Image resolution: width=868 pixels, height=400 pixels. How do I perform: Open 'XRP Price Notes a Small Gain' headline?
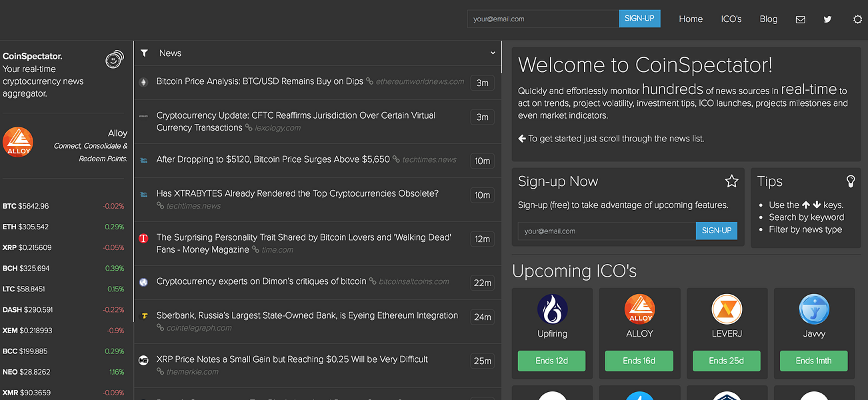coord(292,359)
